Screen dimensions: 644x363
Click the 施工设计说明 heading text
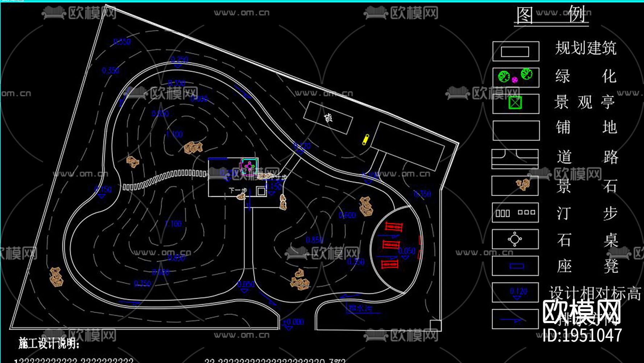[49, 343]
